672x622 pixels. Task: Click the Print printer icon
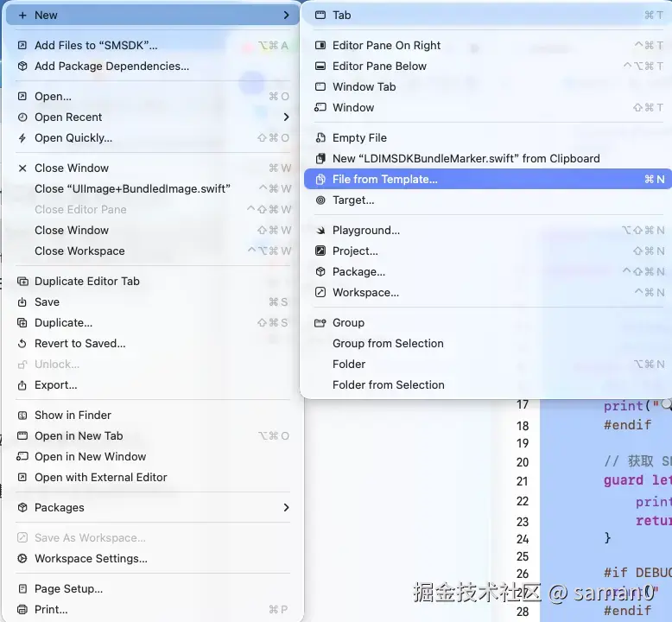22,609
